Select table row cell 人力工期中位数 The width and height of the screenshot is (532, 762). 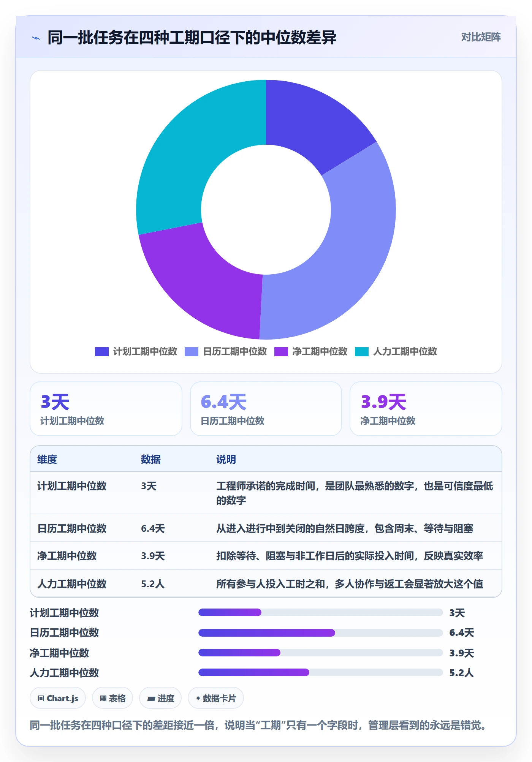pyautogui.click(x=72, y=584)
